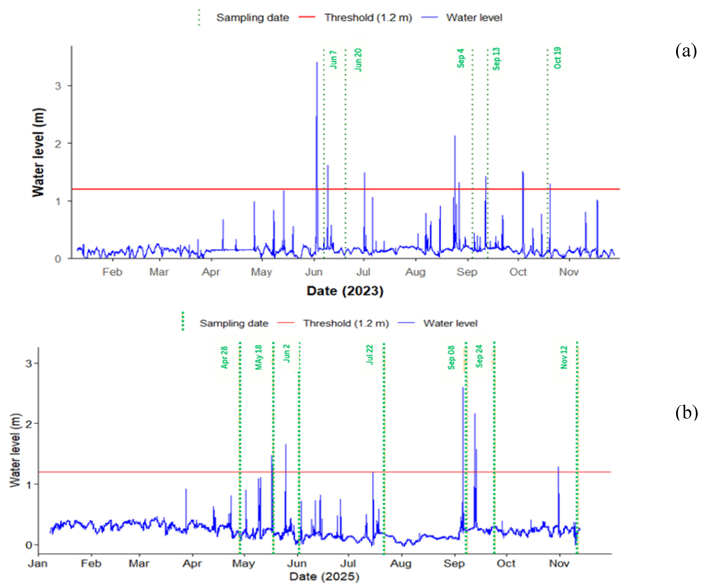
Task: Click the 'Nov' tick label on the 2023 x-axis
Action: pyautogui.click(x=569, y=272)
